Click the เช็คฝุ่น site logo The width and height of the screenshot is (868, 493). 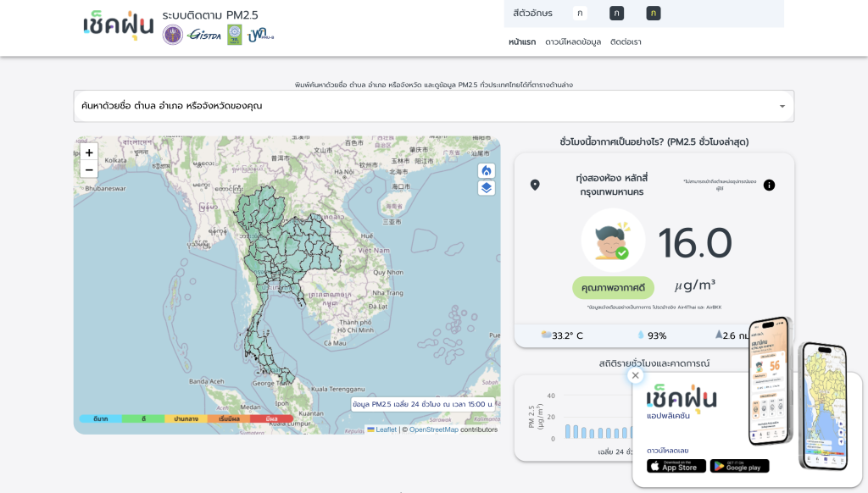[x=119, y=25]
